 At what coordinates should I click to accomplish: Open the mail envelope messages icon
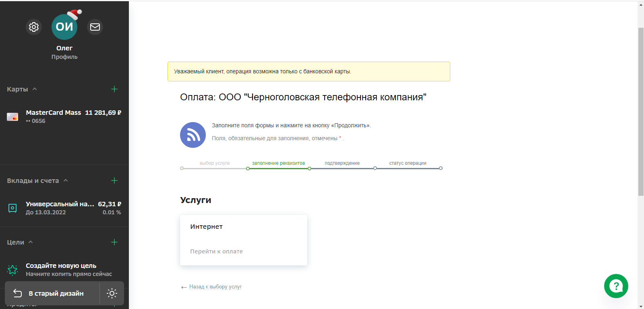tap(95, 27)
